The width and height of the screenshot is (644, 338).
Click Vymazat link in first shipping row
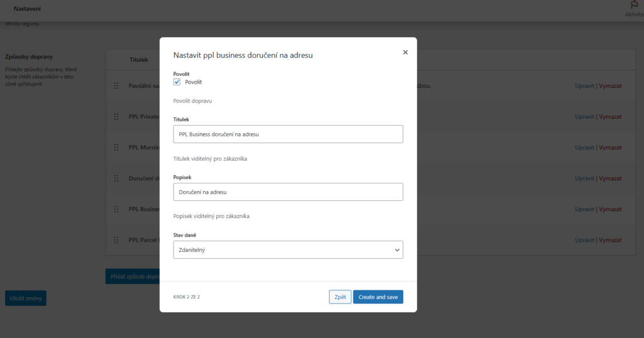610,85
